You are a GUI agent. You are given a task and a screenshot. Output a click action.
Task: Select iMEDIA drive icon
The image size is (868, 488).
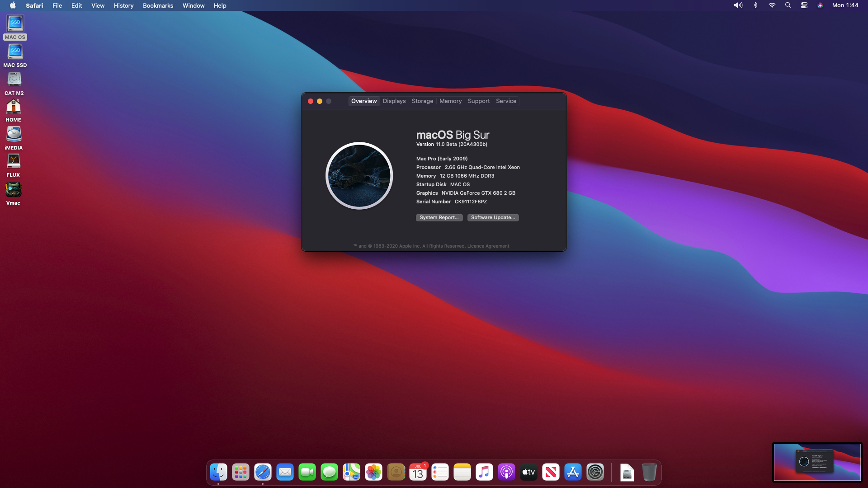pyautogui.click(x=14, y=138)
